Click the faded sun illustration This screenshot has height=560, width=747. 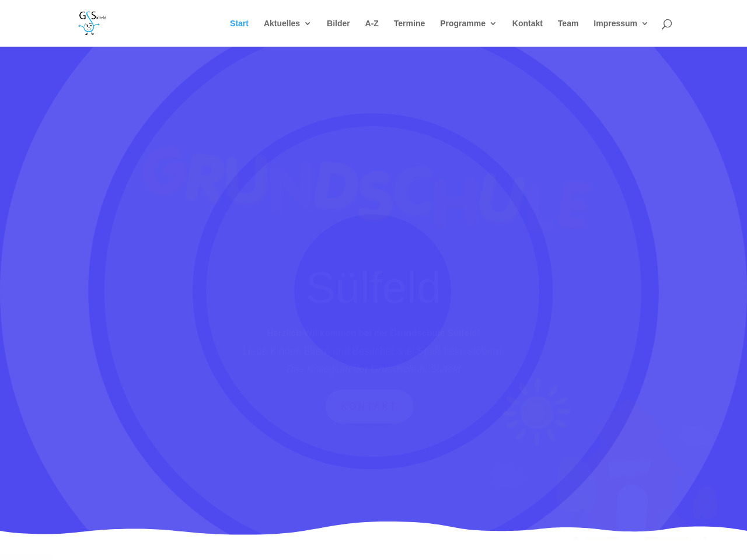pos(536,412)
